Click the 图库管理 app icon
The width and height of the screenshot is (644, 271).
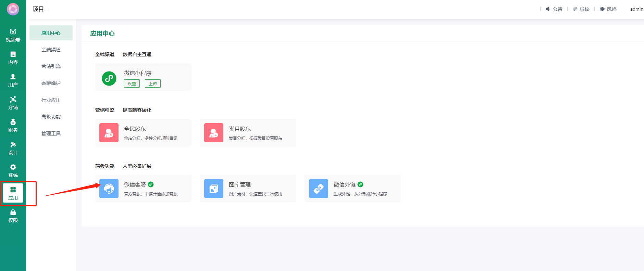pyautogui.click(x=214, y=189)
